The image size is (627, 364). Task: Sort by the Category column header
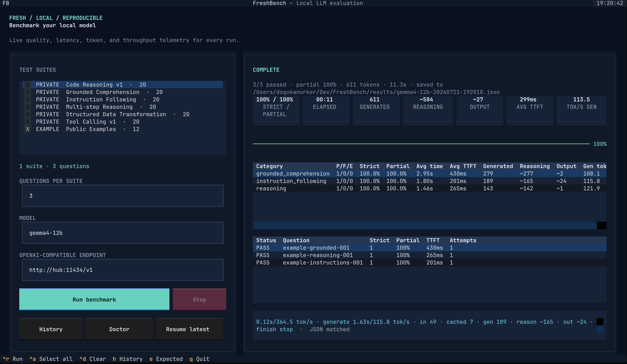[x=269, y=166]
